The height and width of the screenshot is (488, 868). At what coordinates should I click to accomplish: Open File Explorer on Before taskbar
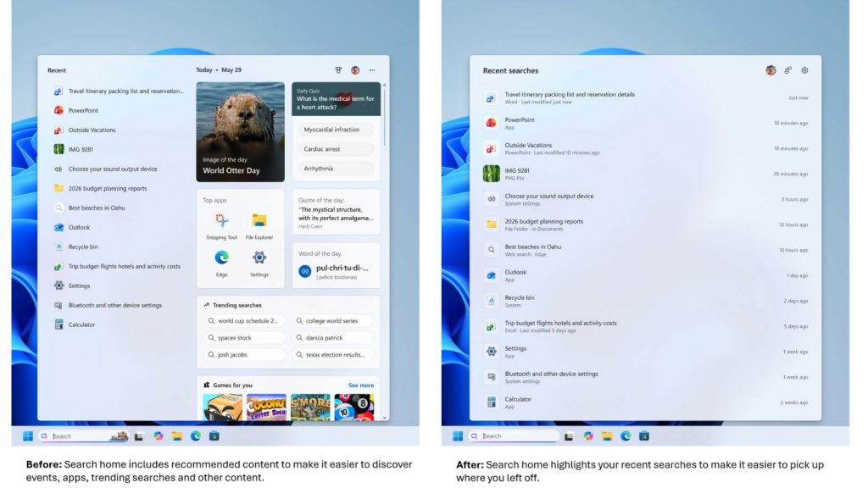176,436
